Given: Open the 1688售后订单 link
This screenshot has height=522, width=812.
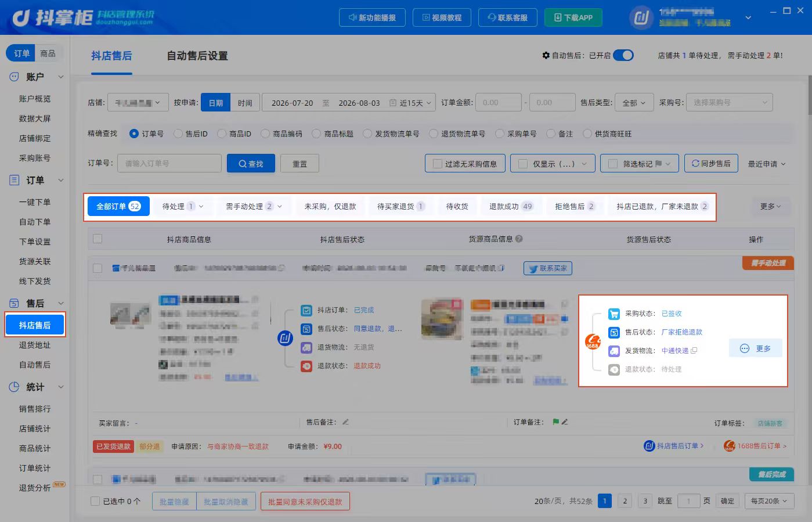Looking at the screenshot, I should [755, 446].
